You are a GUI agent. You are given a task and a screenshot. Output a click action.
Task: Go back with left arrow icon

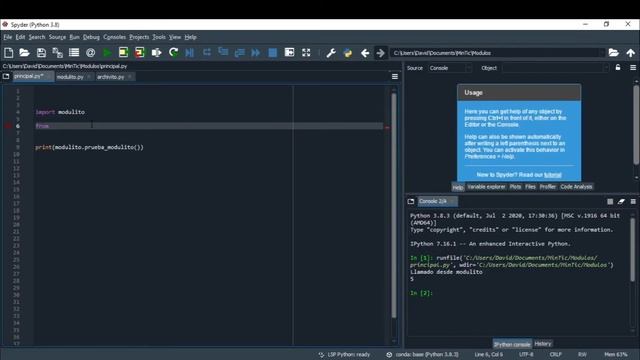click(x=365, y=53)
